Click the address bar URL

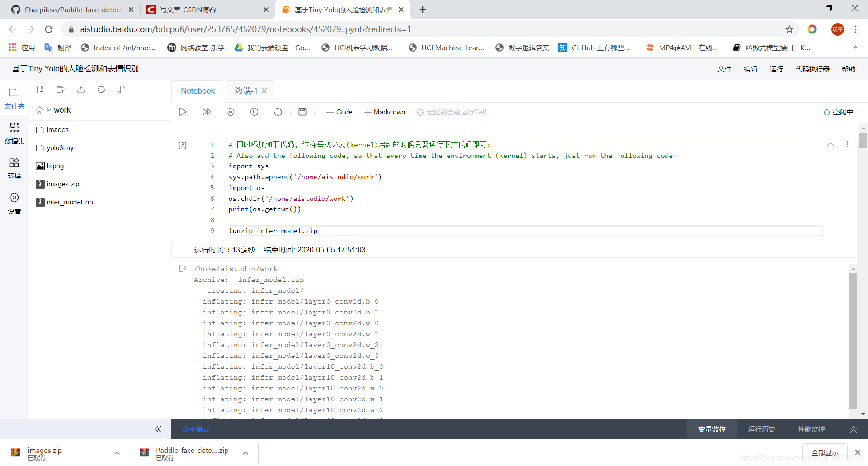pyautogui.click(x=245, y=29)
